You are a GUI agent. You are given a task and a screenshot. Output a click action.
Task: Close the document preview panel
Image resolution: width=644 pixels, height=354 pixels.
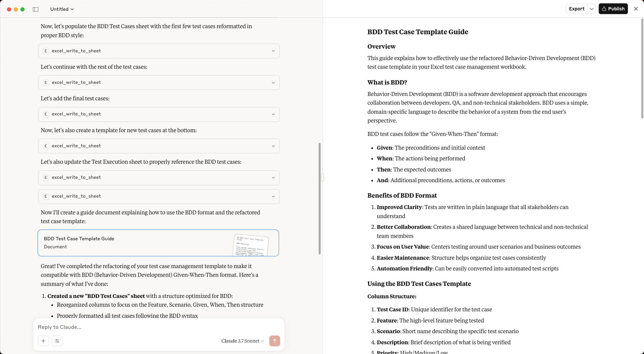click(x=636, y=9)
